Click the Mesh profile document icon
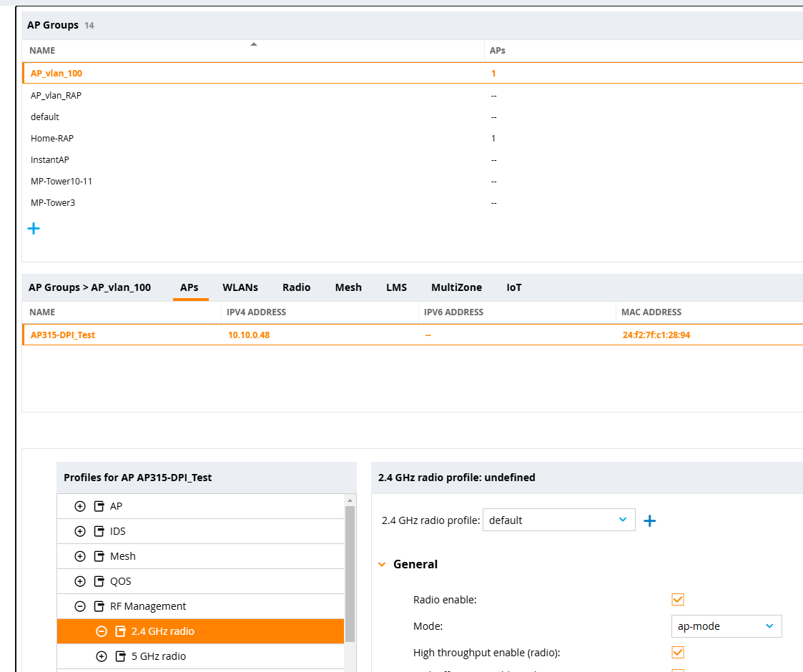This screenshot has width=803, height=672. (x=99, y=556)
